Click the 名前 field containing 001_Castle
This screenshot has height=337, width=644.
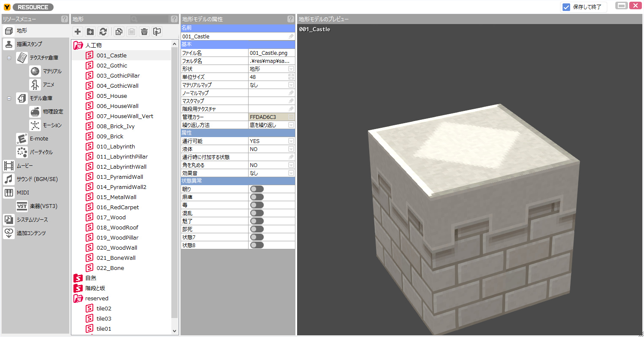[234, 37]
